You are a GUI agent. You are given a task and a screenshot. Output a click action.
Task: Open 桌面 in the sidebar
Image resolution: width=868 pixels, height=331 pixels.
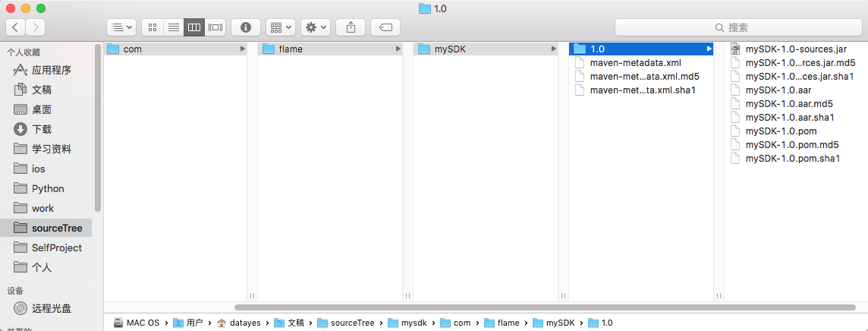tap(46, 109)
